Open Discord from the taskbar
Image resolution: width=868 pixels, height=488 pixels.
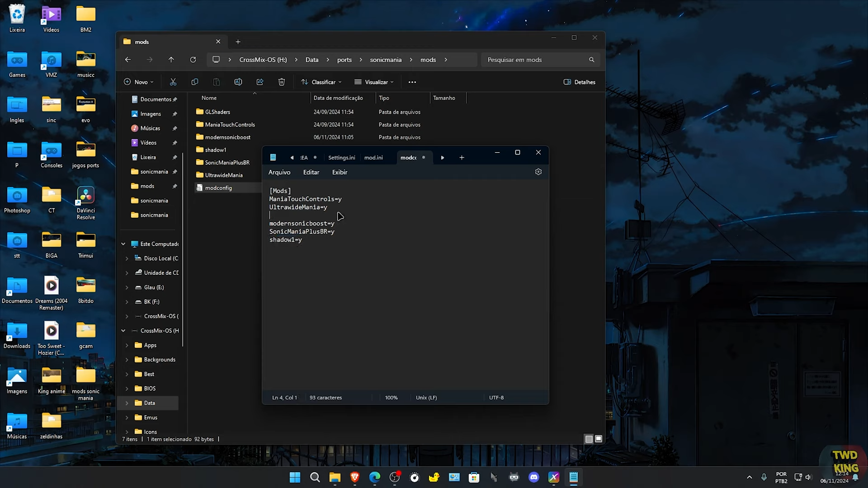(x=534, y=477)
